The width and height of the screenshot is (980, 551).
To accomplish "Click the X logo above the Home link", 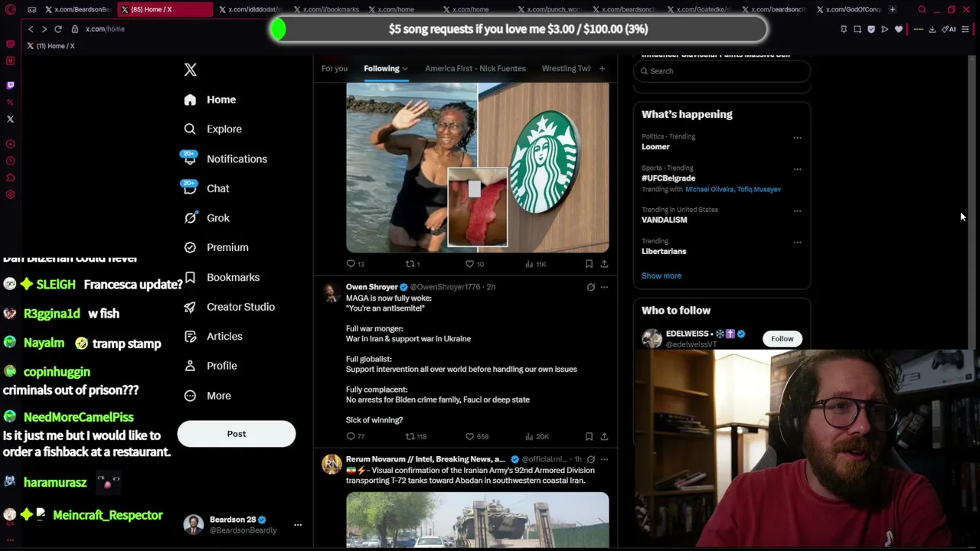I will [x=190, y=70].
